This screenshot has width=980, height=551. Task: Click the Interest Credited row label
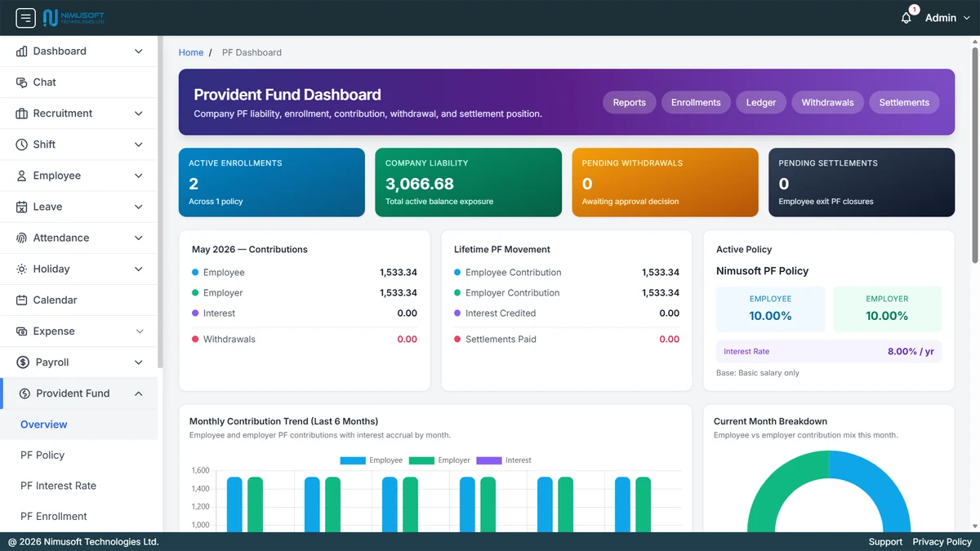click(x=501, y=313)
